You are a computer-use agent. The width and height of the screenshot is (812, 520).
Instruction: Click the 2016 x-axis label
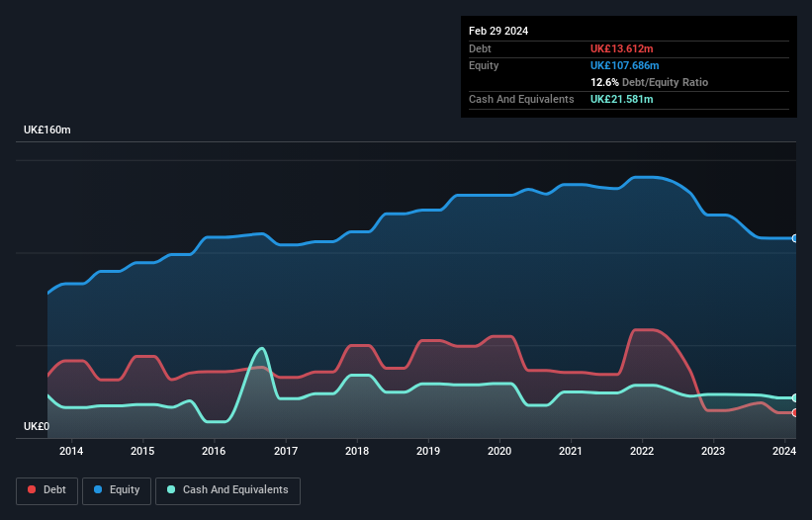click(214, 451)
